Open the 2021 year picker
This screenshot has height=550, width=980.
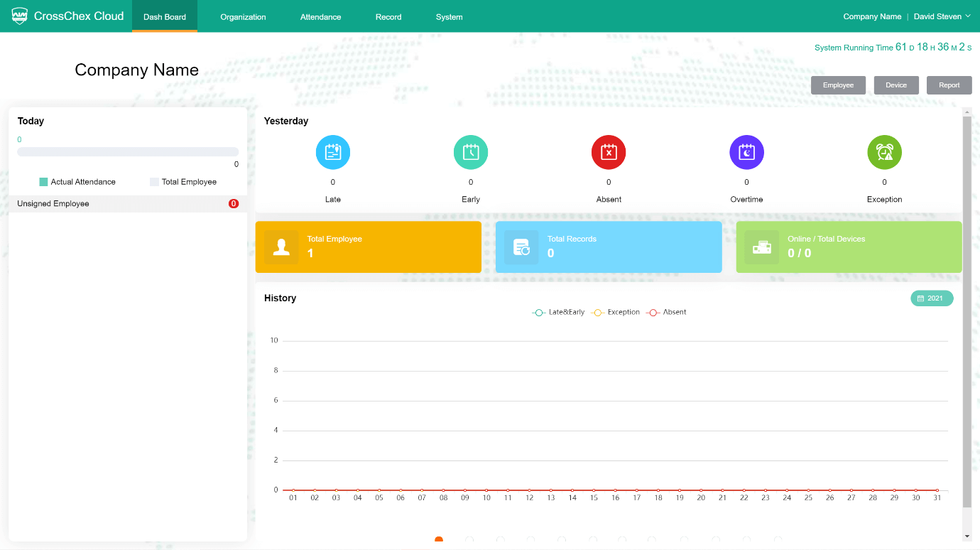point(932,298)
